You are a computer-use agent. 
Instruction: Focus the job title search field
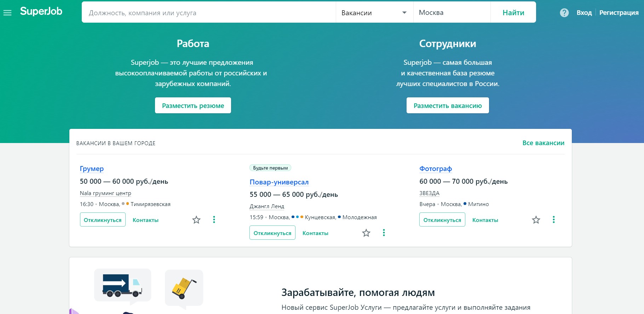(x=209, y=13)
